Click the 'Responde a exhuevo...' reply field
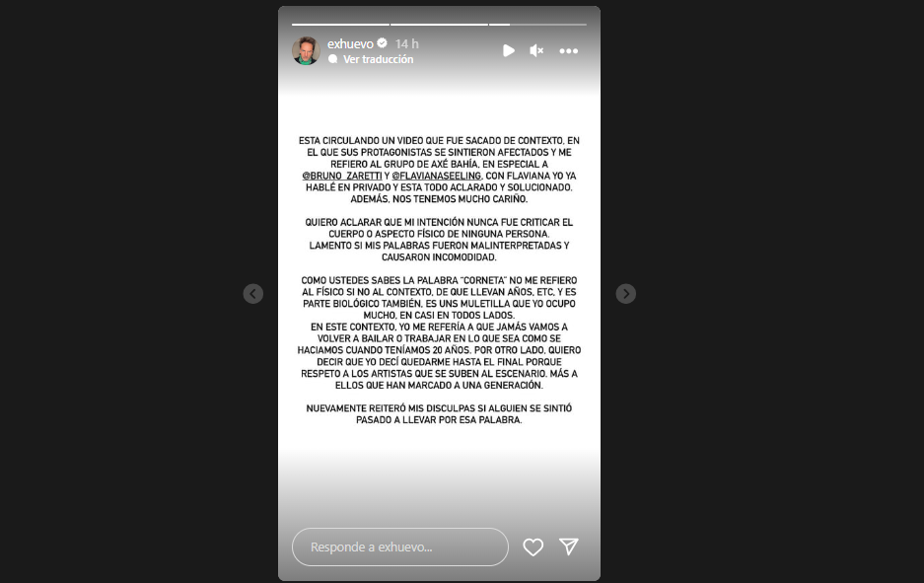Image resolution: width=924 pixels, height=583 pixels. coord(400,547)
